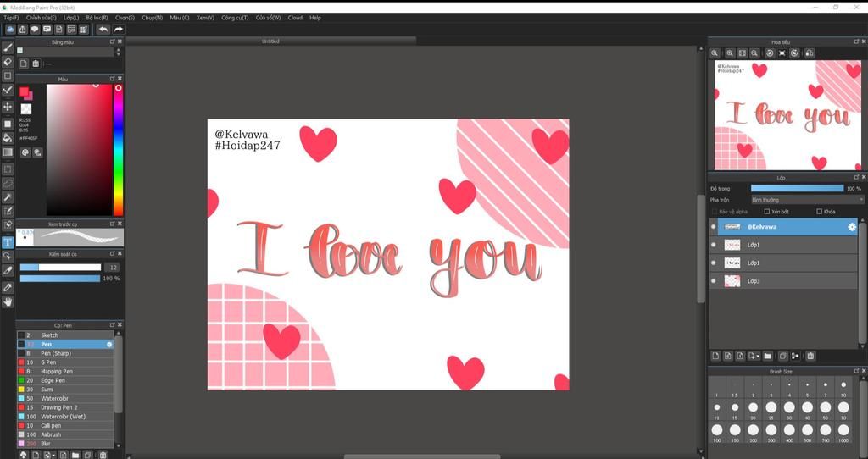Click zoom in icon in navigator panel
The image size is (868, 459).
(x=730, y=53)
